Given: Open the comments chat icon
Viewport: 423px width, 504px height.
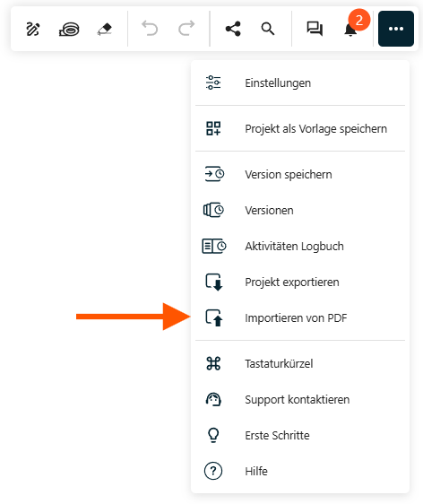Looking at the screenshot, I should [x=315, y=29].
